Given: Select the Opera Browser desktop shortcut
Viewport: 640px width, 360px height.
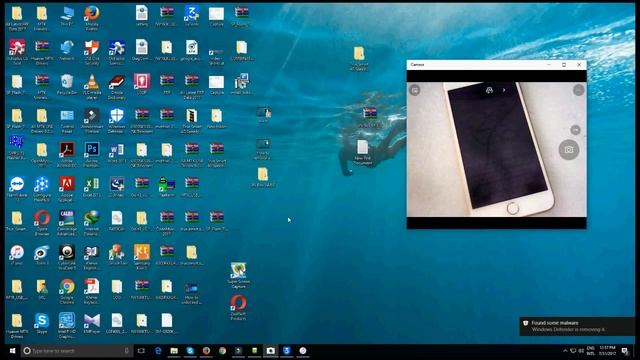Looking at the screenshot, I should (x=42, y=223).
